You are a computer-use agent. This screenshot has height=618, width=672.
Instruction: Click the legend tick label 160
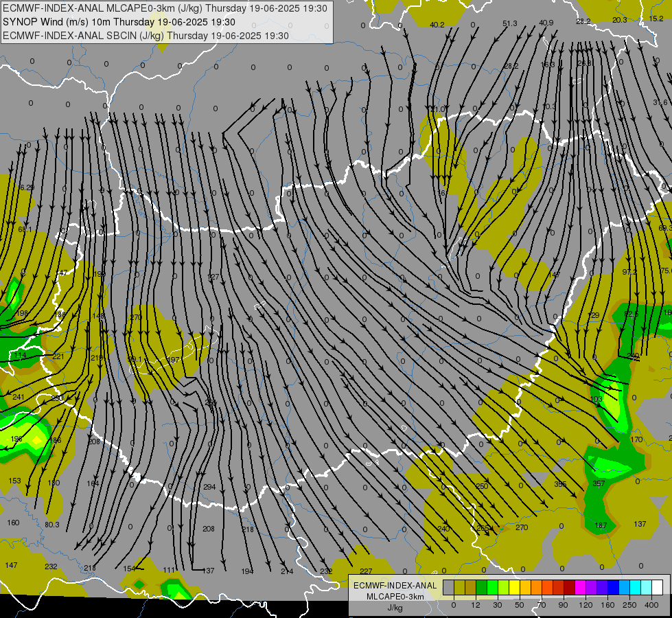pos(607,605)
